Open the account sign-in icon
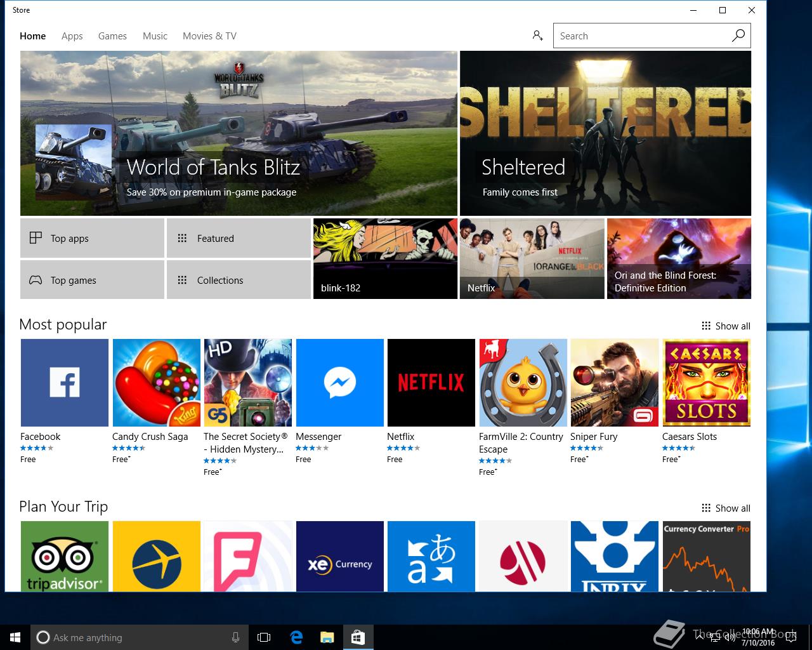Screen dimensions: 812x650 pos(538,36)
